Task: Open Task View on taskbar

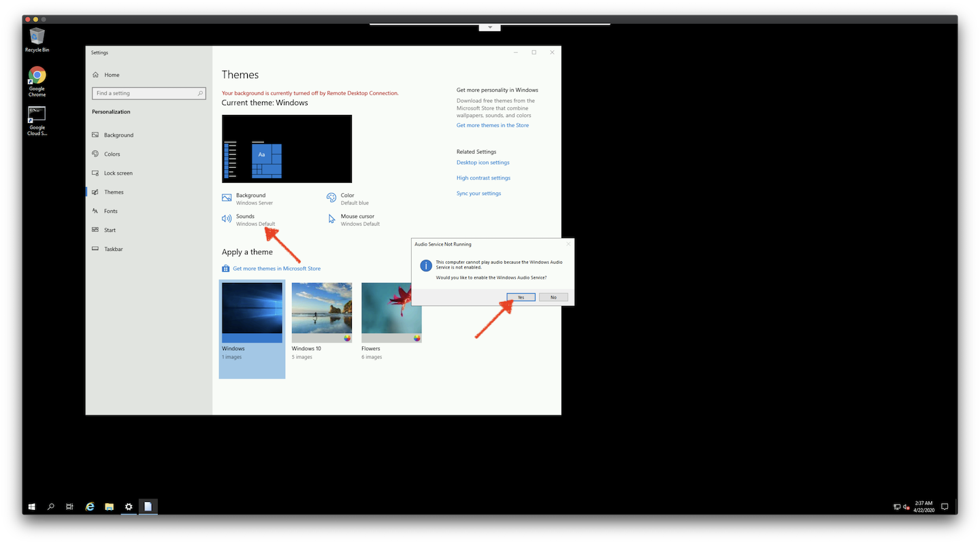Action: [x=69, y=507]
